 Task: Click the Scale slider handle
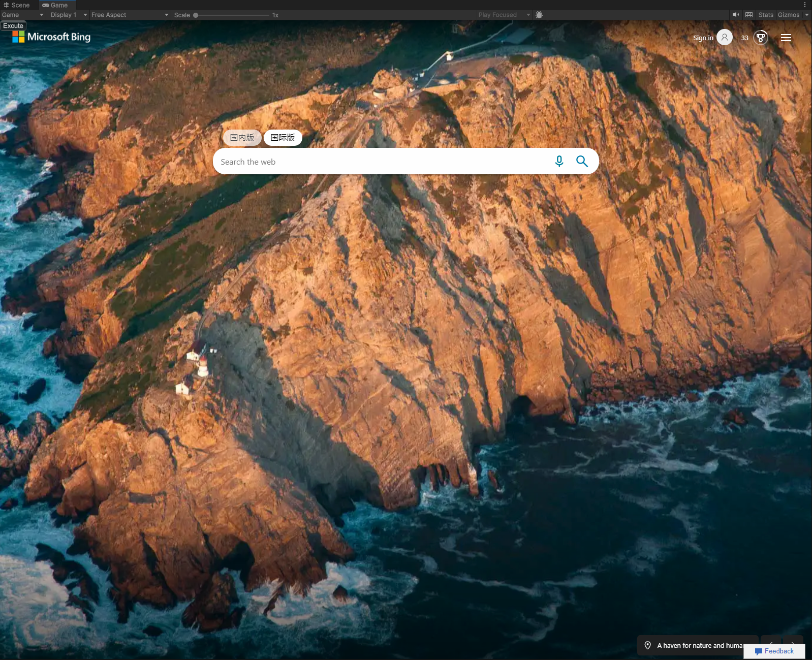pyautogui.click(x=196, y=15)
